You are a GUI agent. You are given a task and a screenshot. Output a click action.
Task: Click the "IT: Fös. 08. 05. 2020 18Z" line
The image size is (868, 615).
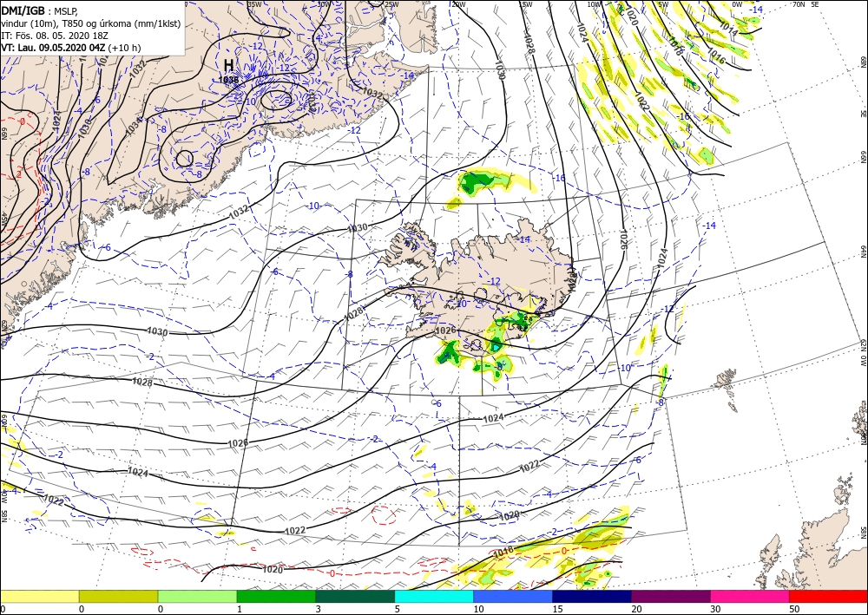(54, 36)
